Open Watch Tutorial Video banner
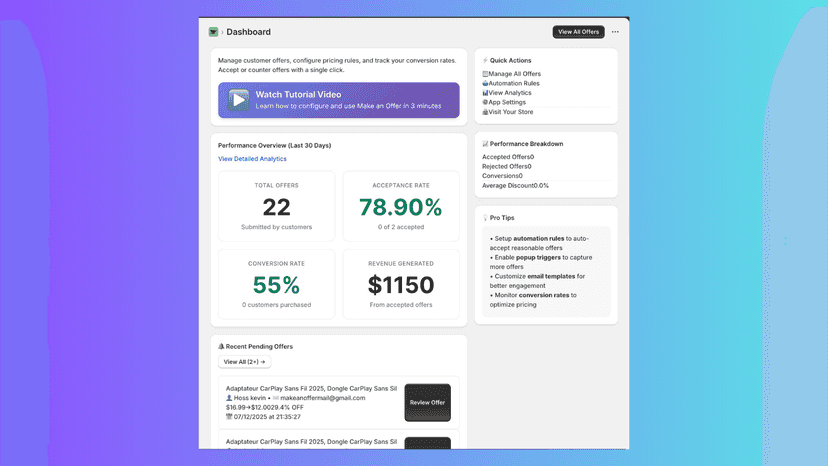This screenshot has height=466, width=828. tap(338, 100)
